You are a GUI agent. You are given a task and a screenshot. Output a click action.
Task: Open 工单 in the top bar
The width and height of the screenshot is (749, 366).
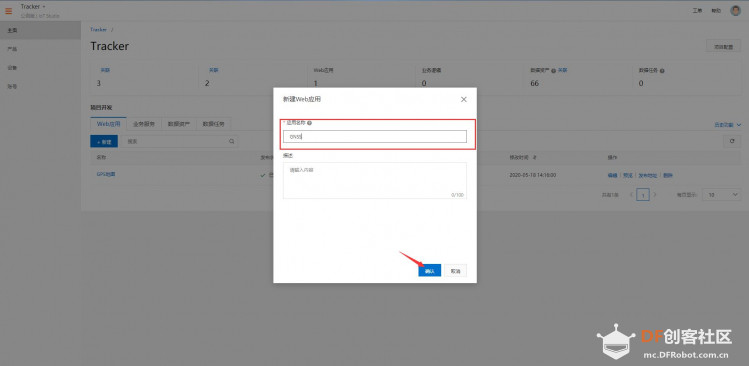(x=697, y=11)
